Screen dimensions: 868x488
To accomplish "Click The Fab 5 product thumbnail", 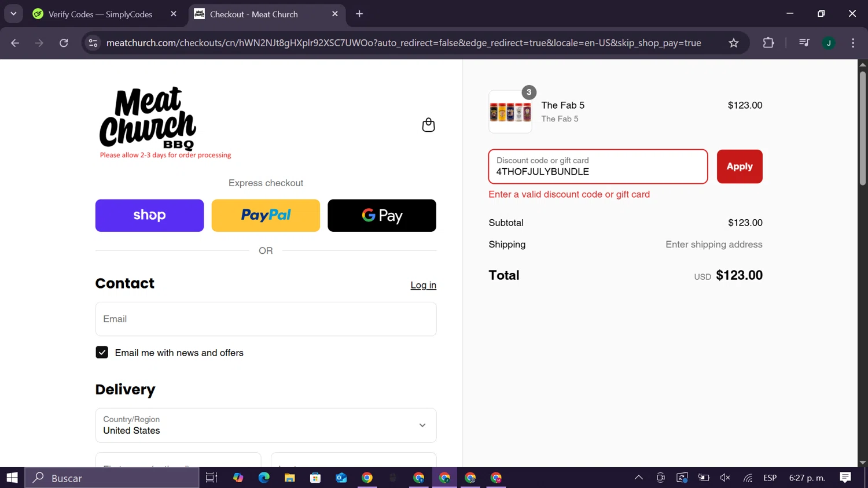I will tap(510, 112).
